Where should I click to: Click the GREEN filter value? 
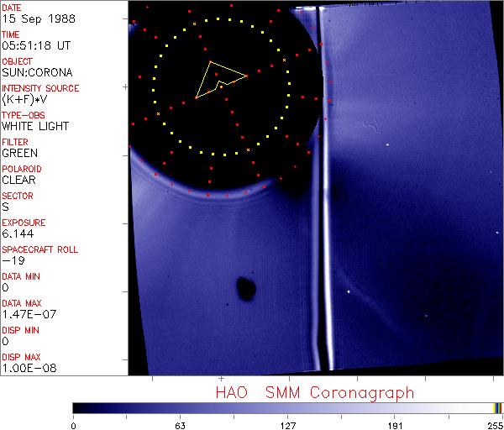point(19,154)
